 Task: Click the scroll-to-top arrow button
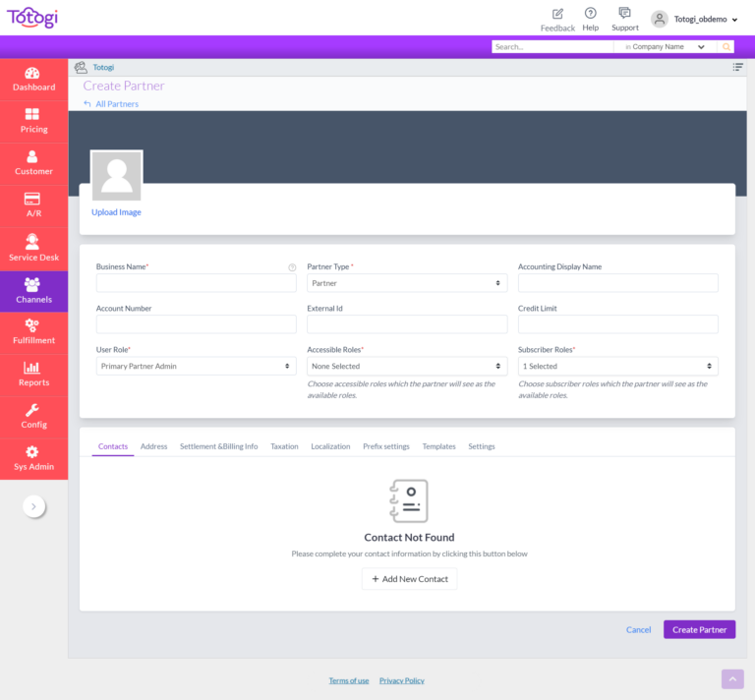pyautogui.click(x=732, y=678)
